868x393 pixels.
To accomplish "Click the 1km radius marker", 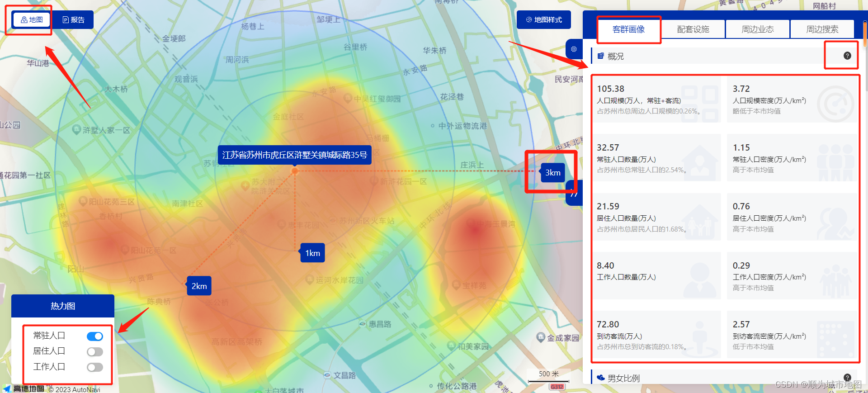I will [x=312, y=253].
